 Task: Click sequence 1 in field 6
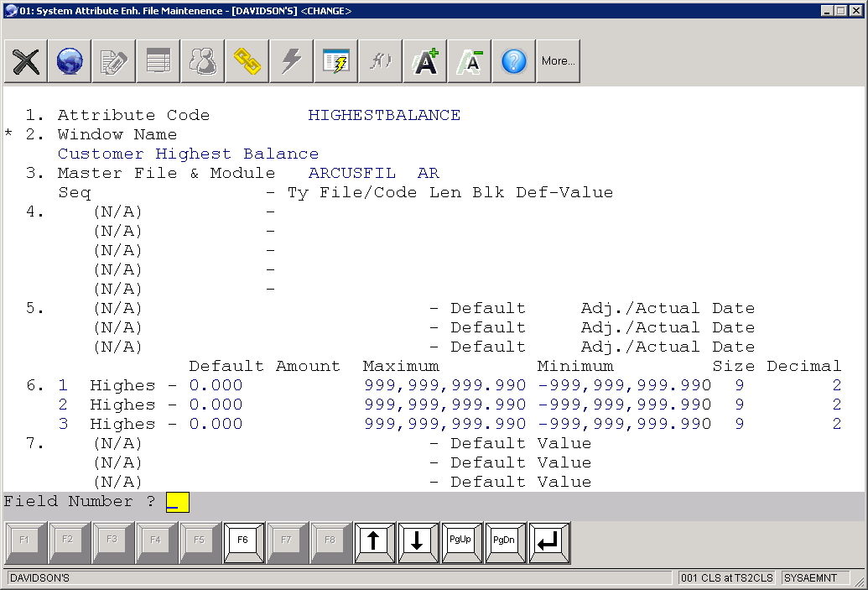[x=63, y=385]
